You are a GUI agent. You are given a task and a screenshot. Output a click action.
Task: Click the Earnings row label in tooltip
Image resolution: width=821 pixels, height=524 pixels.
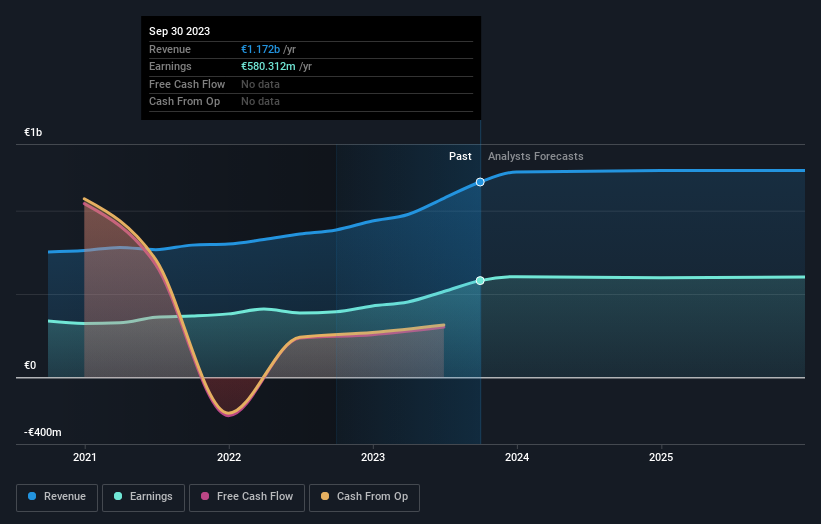(170, 66)
